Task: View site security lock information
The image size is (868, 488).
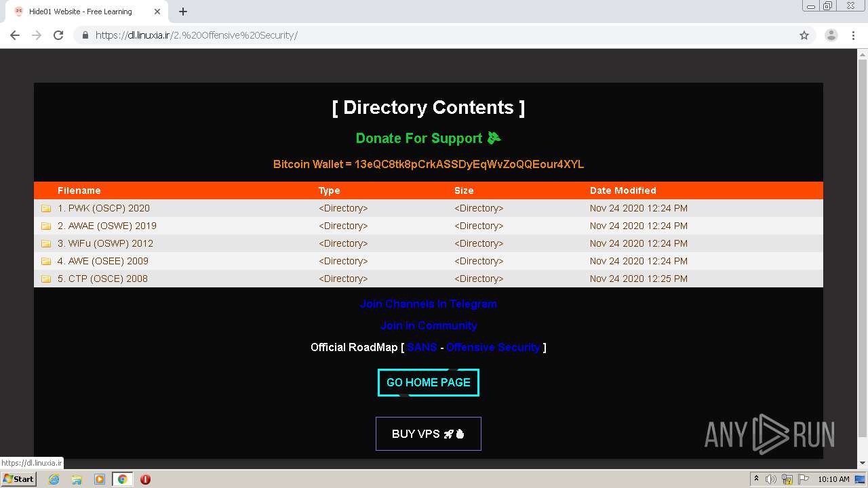Action: pos(85,35)
